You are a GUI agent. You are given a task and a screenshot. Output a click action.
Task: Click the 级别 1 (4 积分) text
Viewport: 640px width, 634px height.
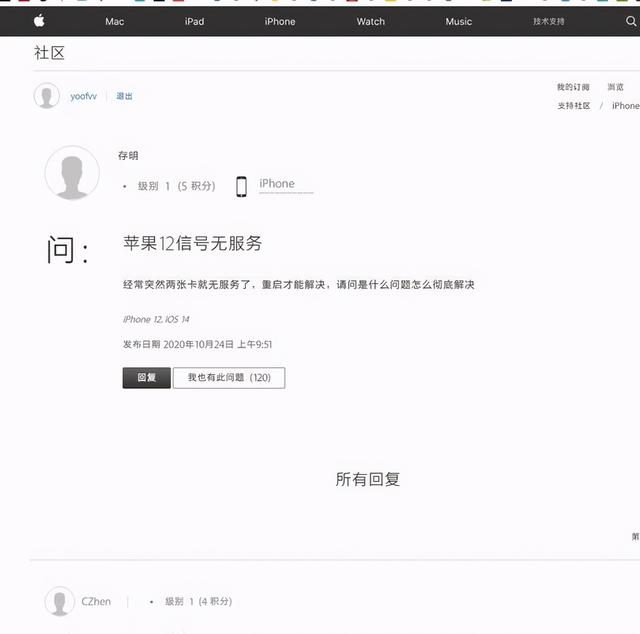pyautogui.click(x=198, y=601)
